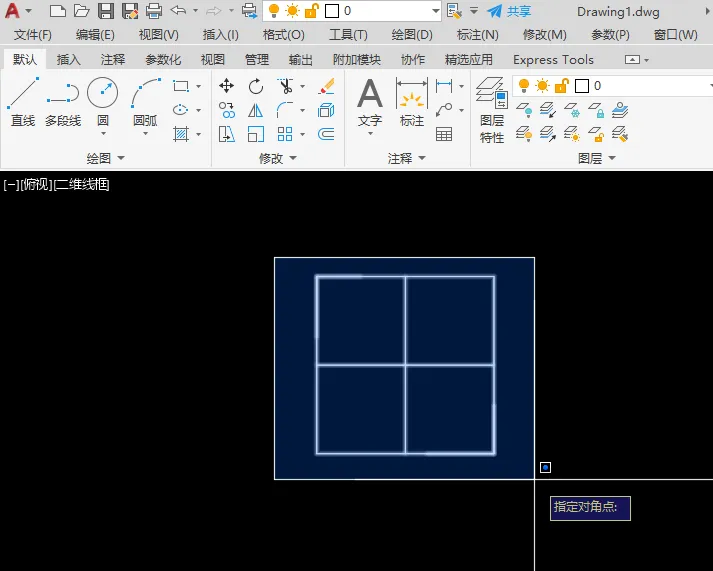
Task: Click the Plot printer icon in quick toolbar
Action: (154, 11)
